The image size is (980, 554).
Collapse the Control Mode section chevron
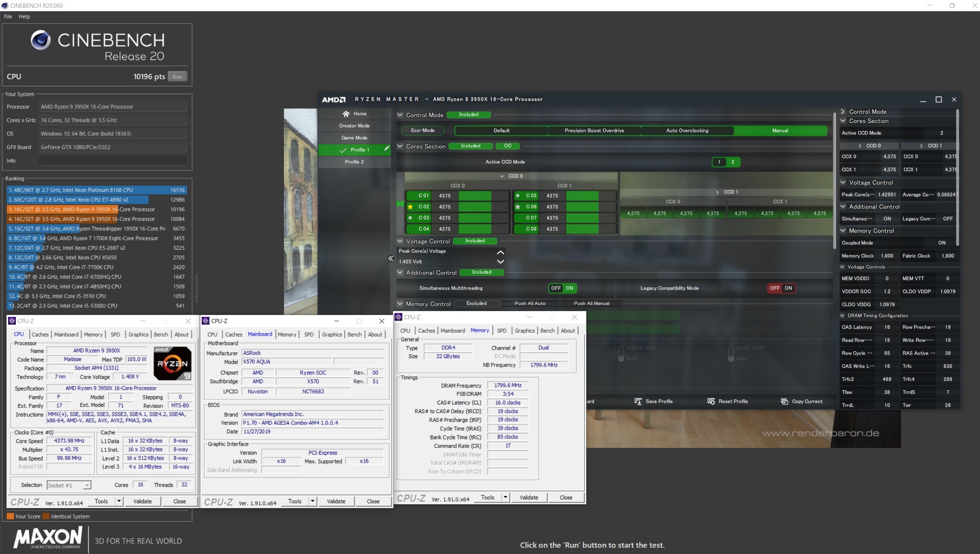(400, 115)
